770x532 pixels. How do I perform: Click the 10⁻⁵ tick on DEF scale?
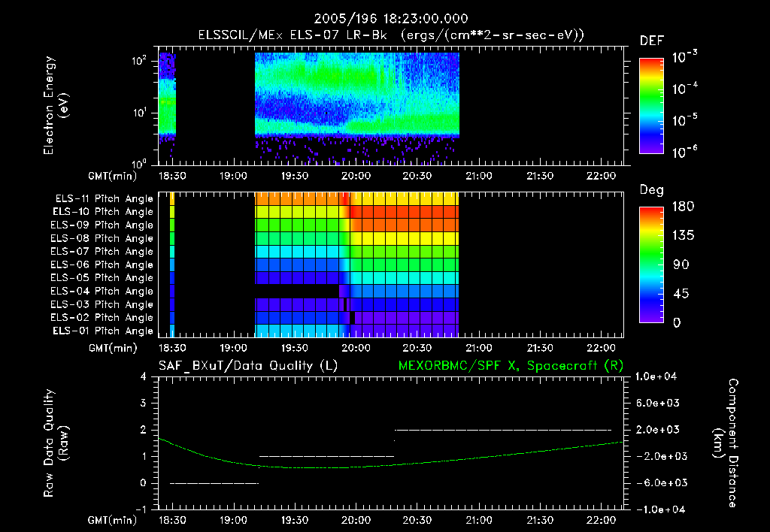click(x=684, y=120)
